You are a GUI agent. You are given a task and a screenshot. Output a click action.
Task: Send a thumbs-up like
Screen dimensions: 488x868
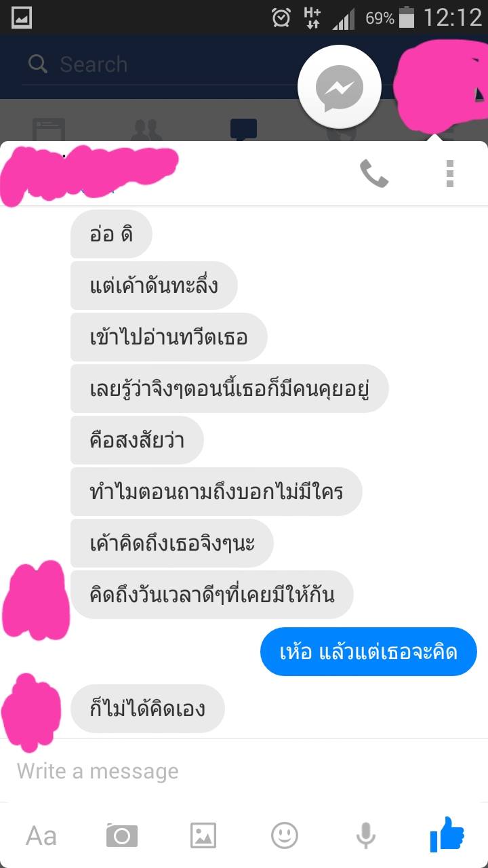point(447,835)
